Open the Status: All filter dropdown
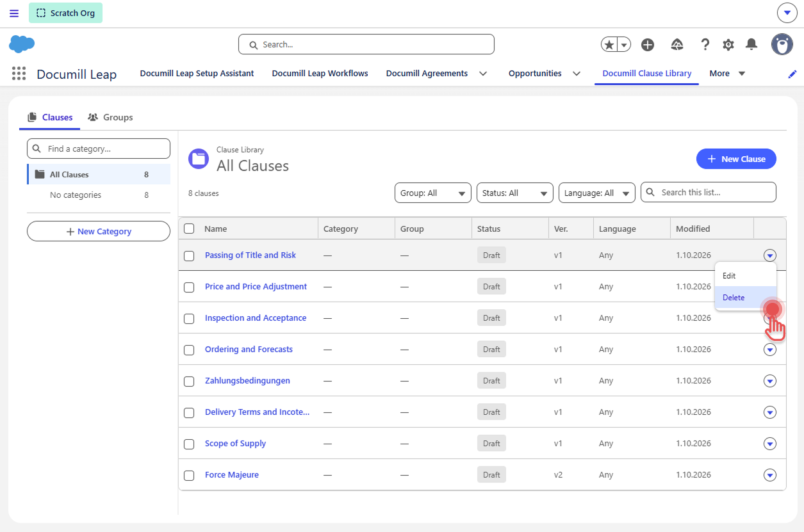The height and width of the screenshot is (532, 804). [515, 193]
